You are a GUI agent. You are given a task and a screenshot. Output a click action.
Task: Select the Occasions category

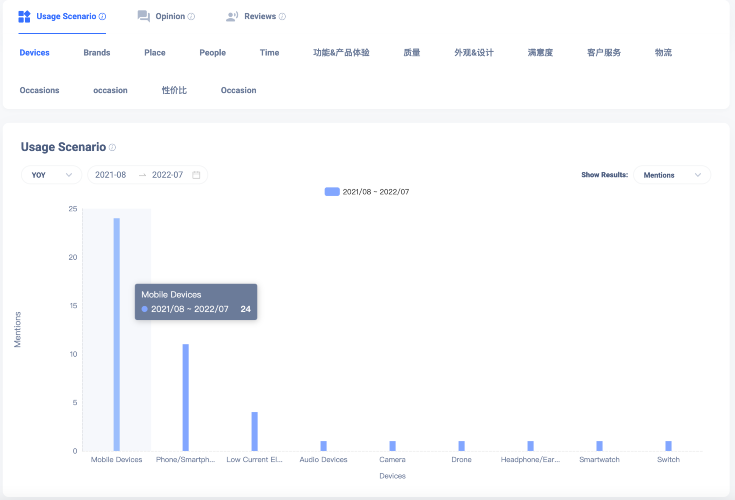(x=39, y=90)
